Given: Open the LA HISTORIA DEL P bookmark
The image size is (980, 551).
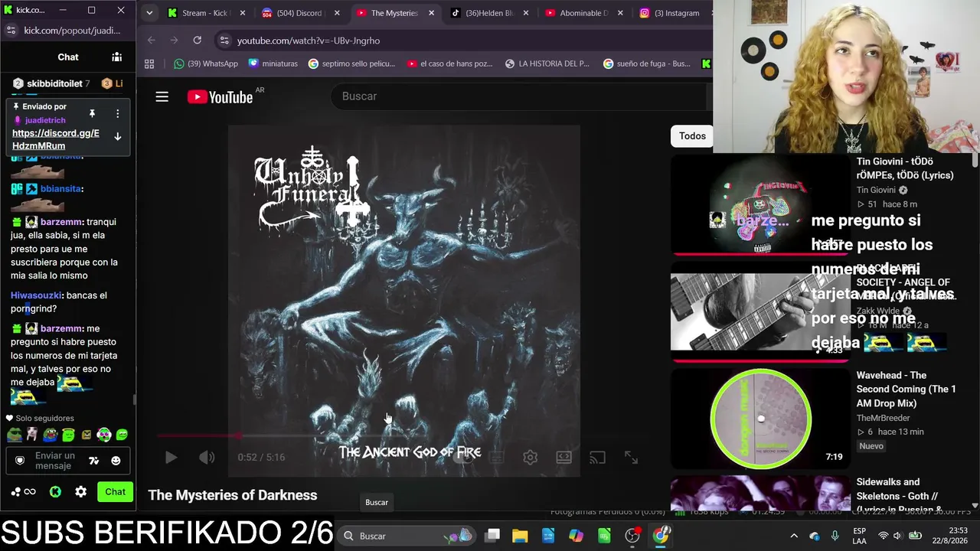Looking at the screenshot, I should click(x=547, y=64).
